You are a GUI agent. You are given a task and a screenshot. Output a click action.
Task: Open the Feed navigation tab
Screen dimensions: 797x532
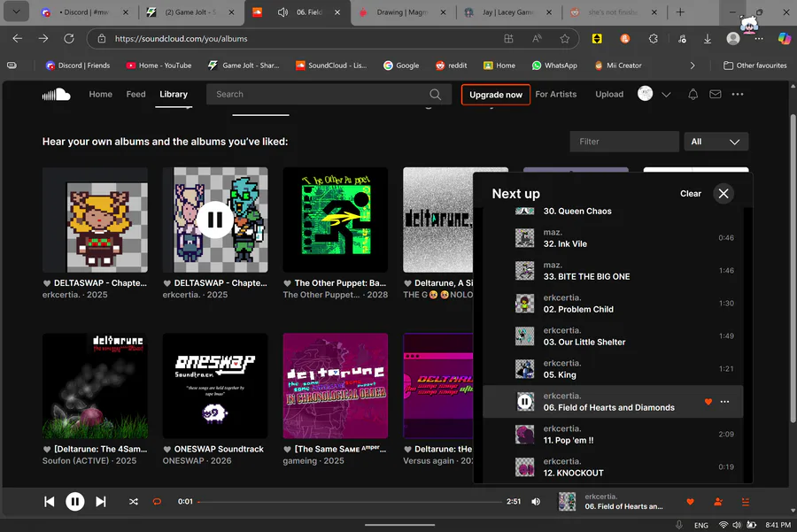point(135,94)
